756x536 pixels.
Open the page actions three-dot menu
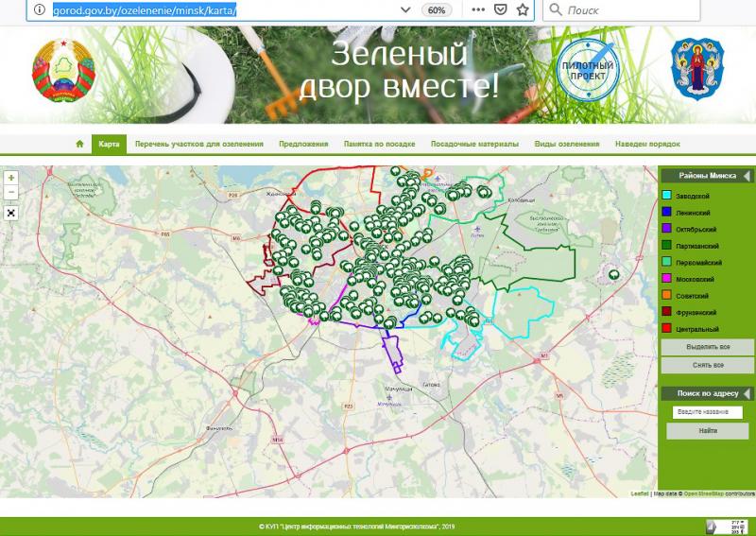pos(478,9)
